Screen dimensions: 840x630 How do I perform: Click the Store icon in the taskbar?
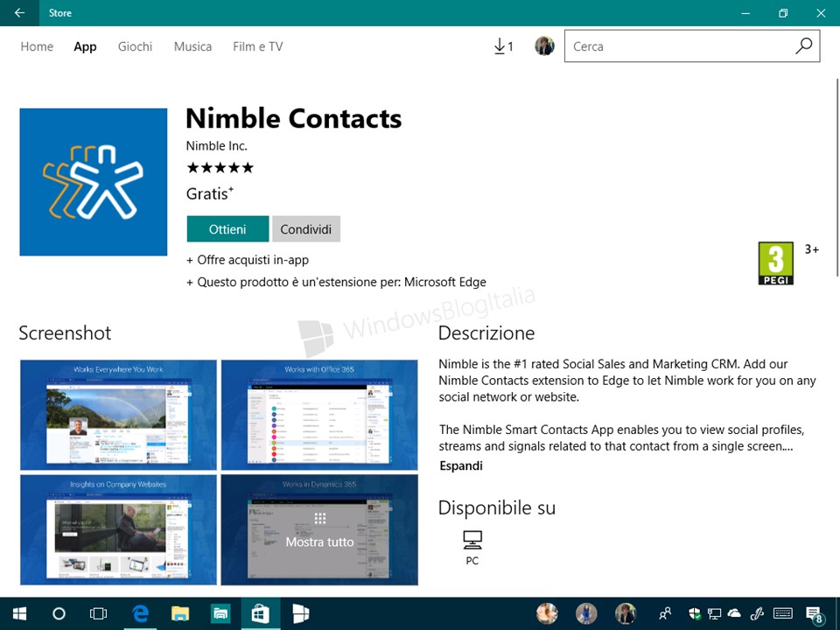(261, 613)
